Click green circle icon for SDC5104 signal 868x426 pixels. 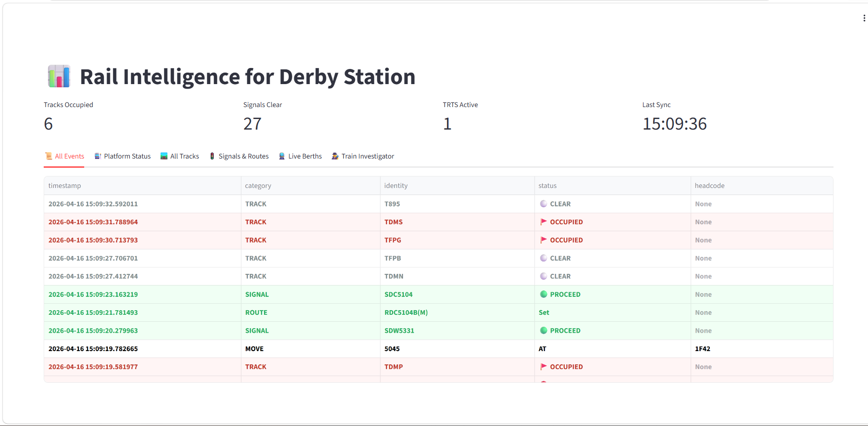[544, 295]
